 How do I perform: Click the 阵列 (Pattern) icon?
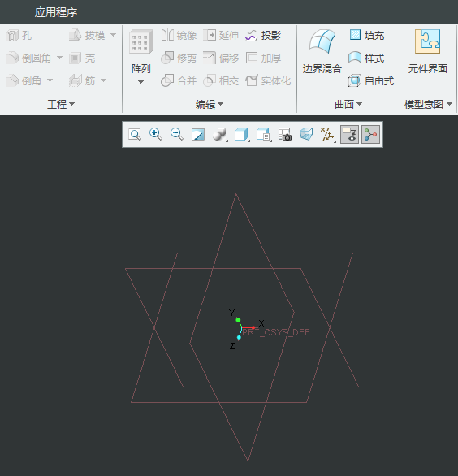140,42
